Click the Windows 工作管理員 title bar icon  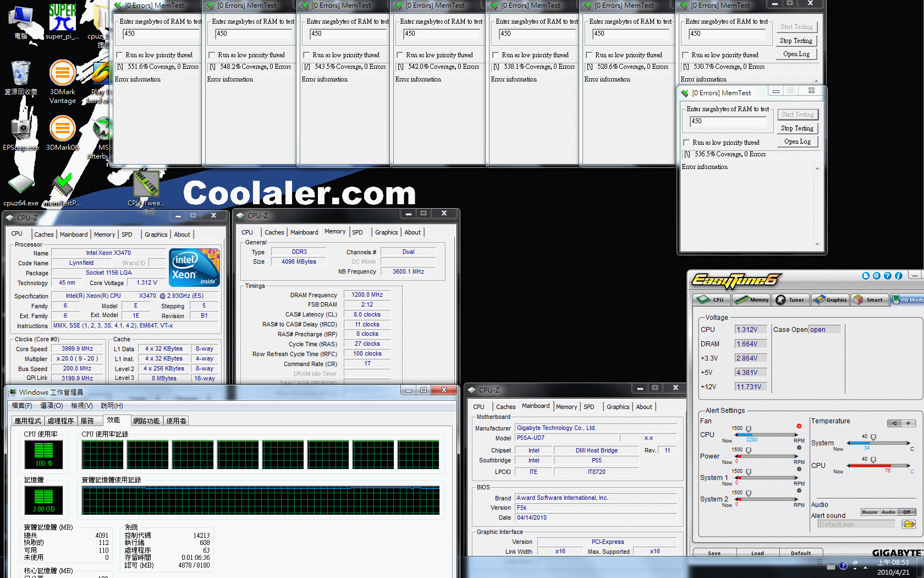coord(12,392)
